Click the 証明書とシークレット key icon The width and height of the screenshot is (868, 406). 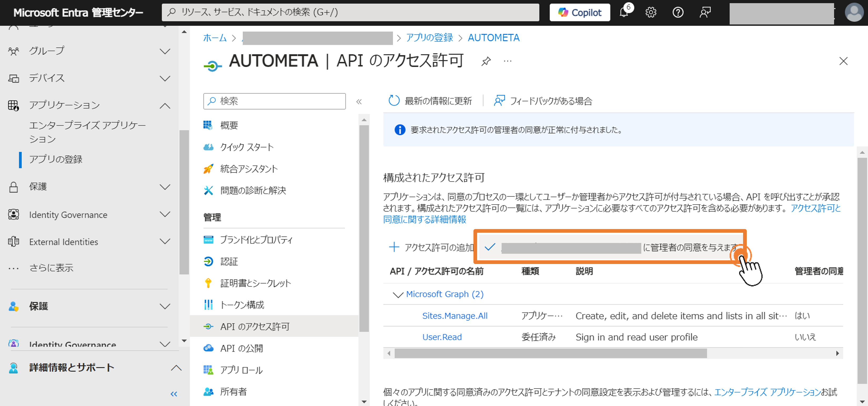tap(208, 283)
